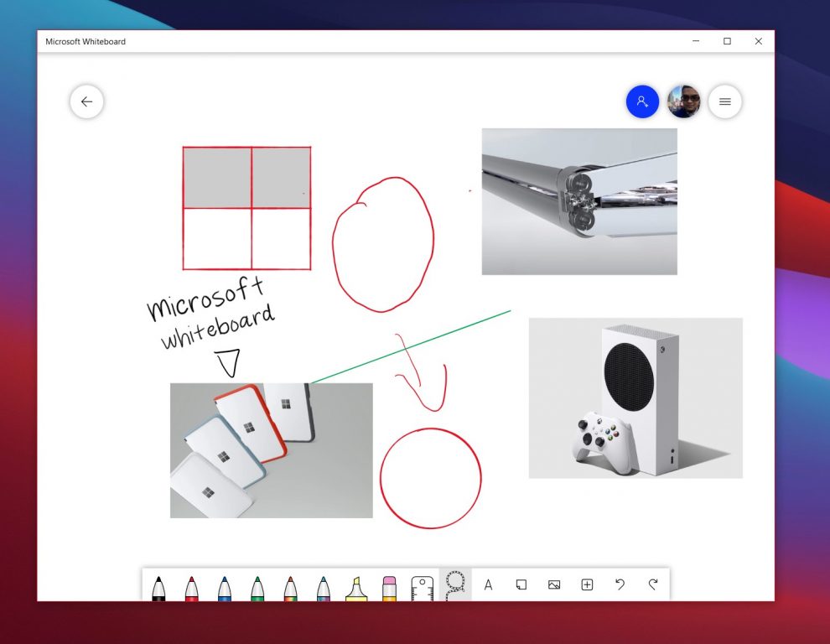The image size is (830, 644).
Task: Minimize the Whiteboard window
Action: point(696,41)
